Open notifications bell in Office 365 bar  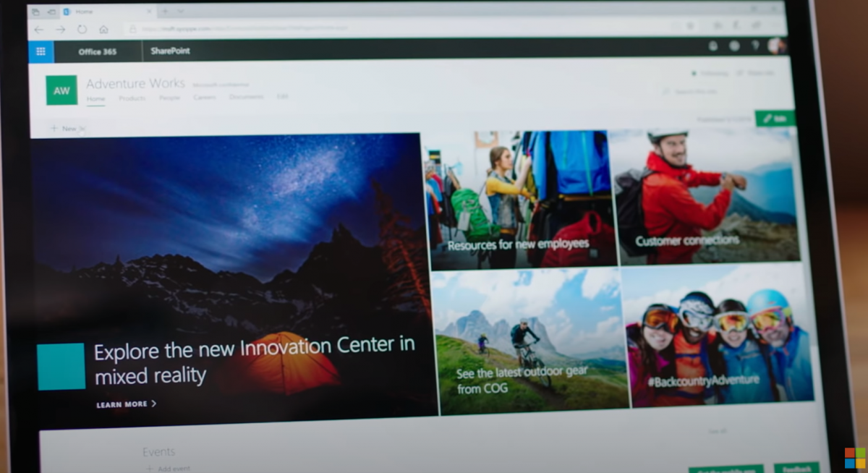point(712,46)
